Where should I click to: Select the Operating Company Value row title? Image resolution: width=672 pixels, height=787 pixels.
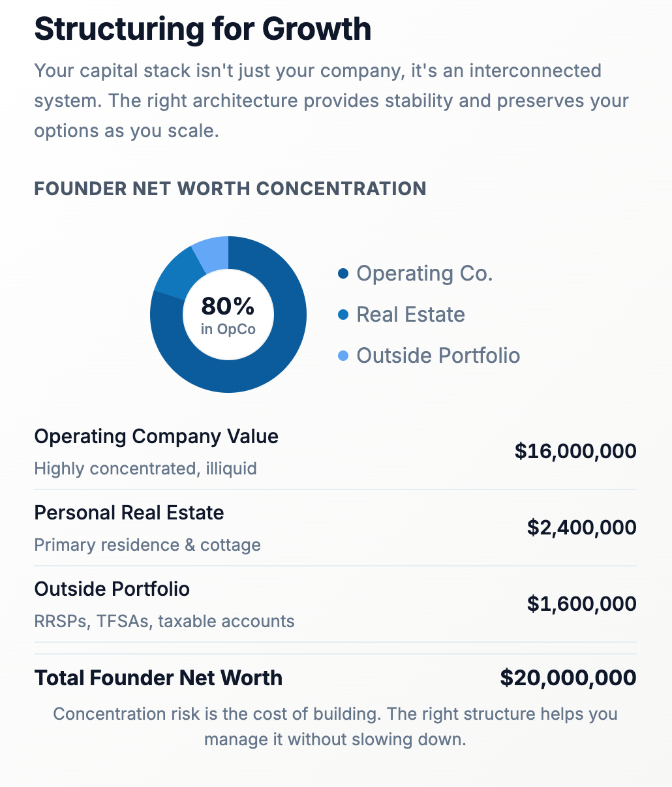(x=156, y=437)
